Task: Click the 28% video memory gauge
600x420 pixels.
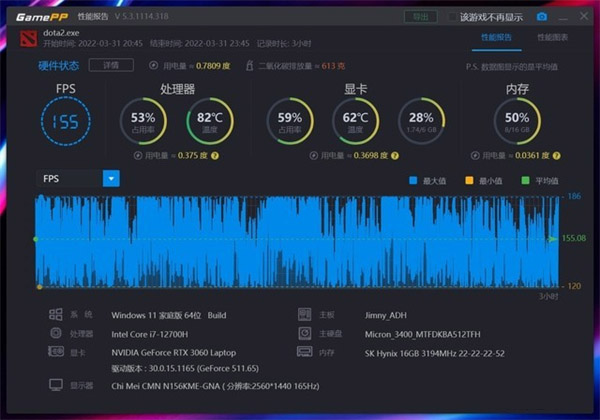Action: click(421, 121)
